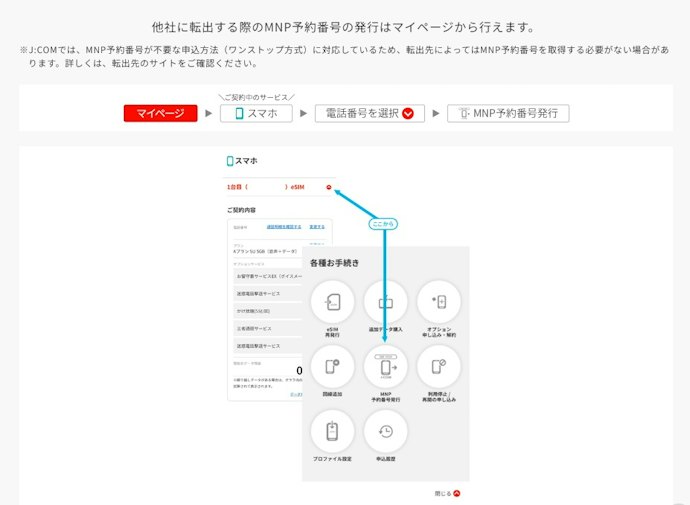Select the プロファイル設定 circle icon

[x=332, y=431]
